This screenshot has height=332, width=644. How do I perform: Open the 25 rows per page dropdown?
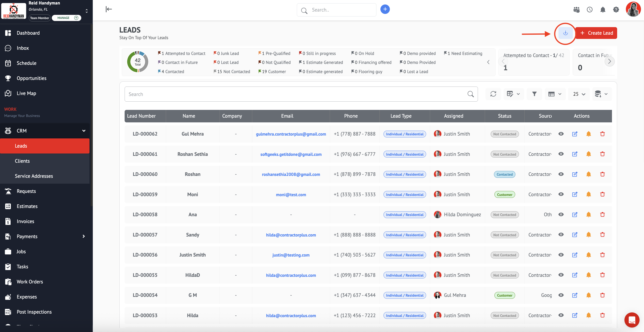(579, 94)
